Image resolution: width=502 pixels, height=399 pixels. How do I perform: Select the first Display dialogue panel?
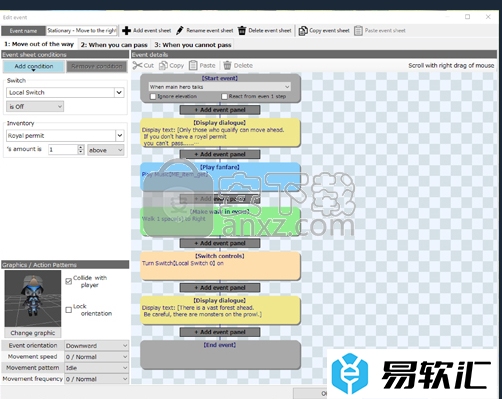point(220,132)
